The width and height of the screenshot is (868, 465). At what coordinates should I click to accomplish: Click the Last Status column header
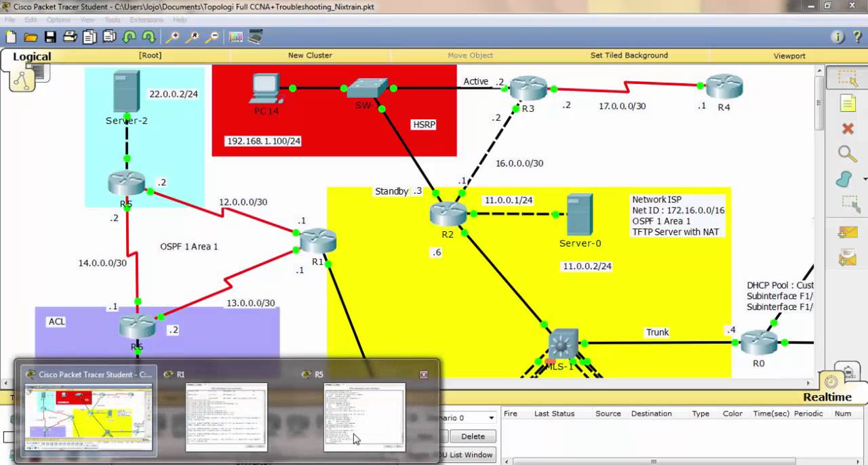click(554, 413)
